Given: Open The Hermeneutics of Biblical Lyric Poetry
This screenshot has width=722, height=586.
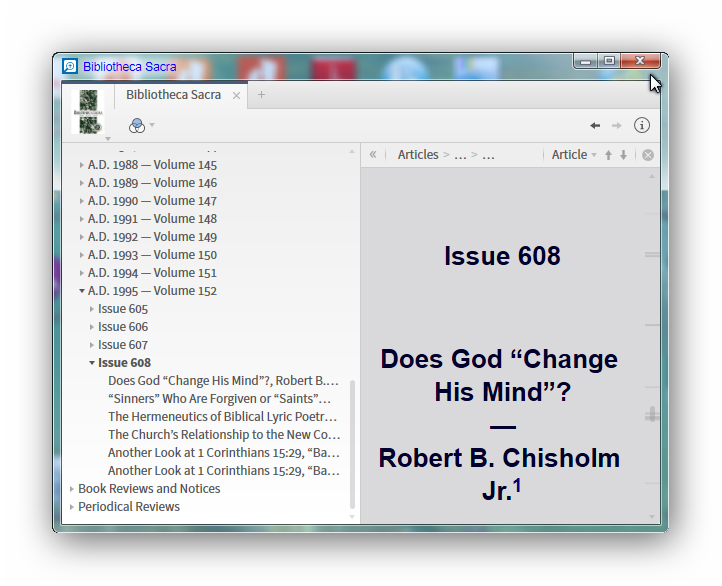Looking at the screenshot, I should pyautogui.click(x=223, y=417).
